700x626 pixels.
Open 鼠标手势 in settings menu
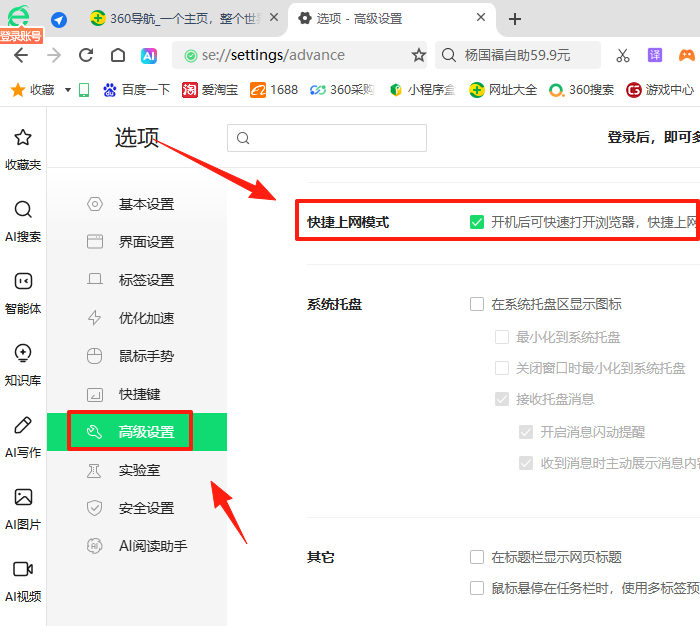pyautogui.click(x=137, y=356)
